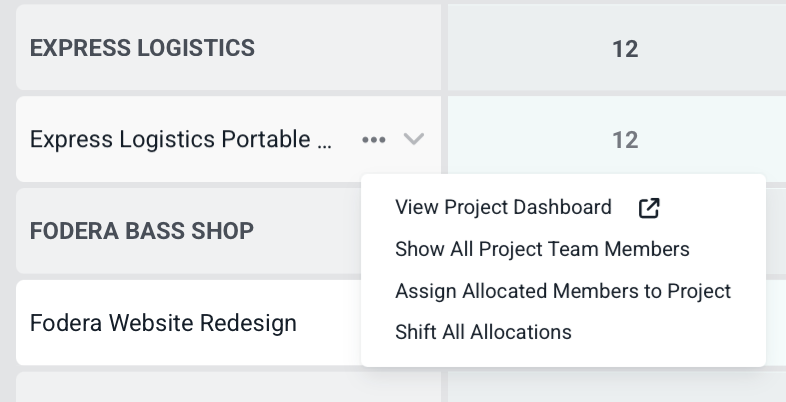The width and height of the screenshot is (786, 402).
Task: Expand the Express Logistics Portable project row
Action: coord(414,140)
